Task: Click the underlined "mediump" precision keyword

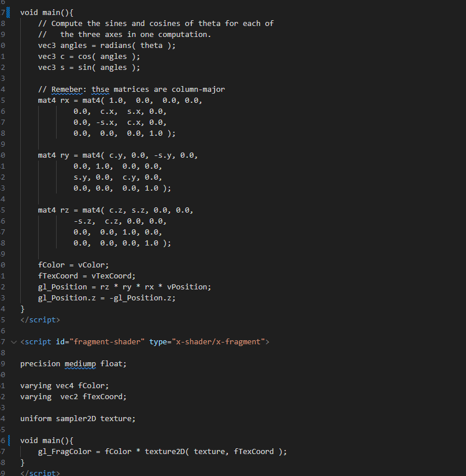Action: [80, 364]
